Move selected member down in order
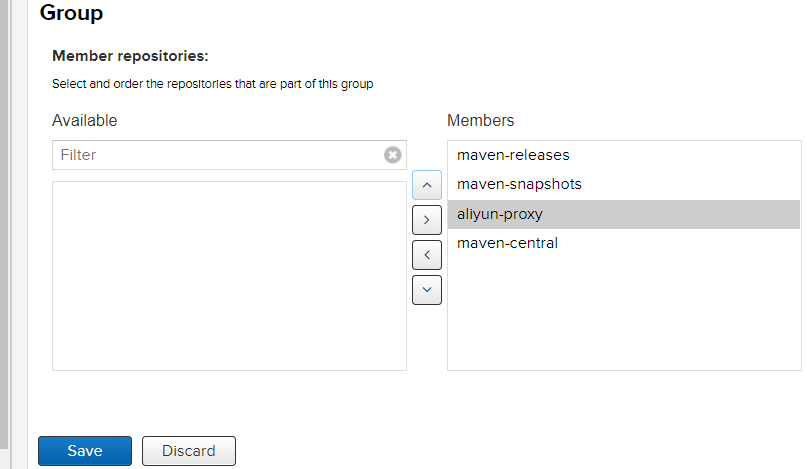Viewport: 807px width, 469px height. (427, 289)
